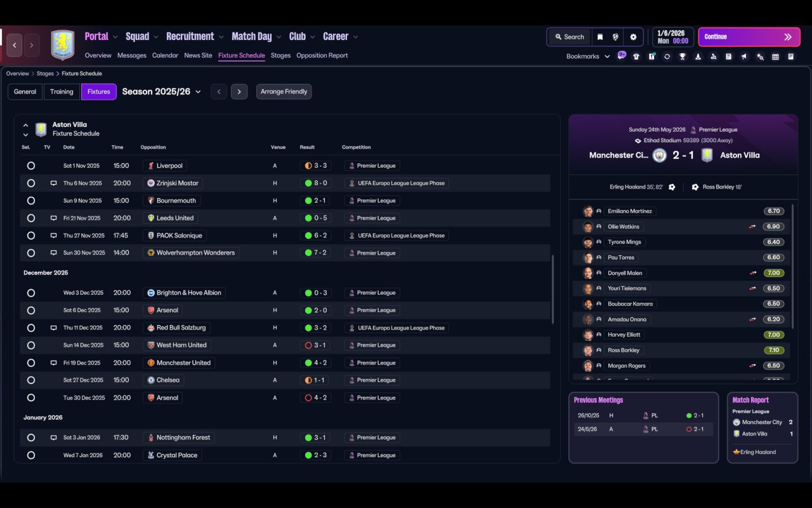Click the Continue button
Image resolution: width=812 pixels, height=508 pixels.
point(748,37)
